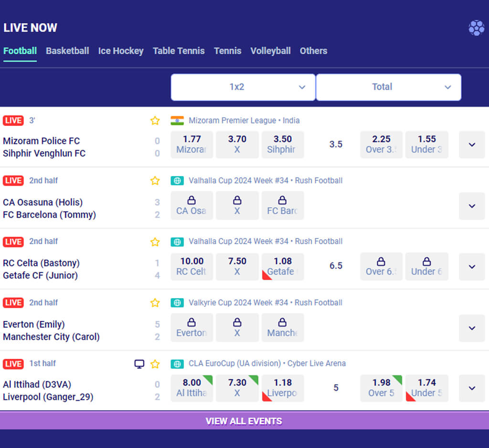Viewport: 489px width, 448px height.
Task: Open Getafe CF (Junior) team name
Action: click(x=40, y=276)
